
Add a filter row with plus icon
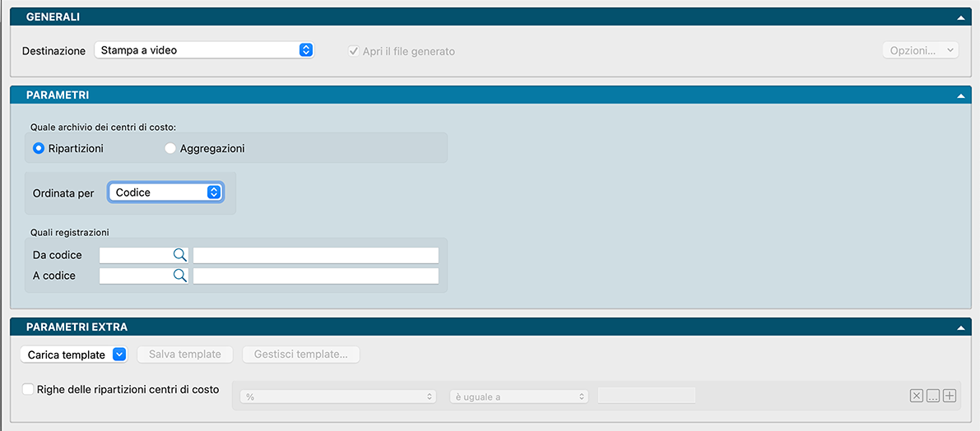coord(950,396)
